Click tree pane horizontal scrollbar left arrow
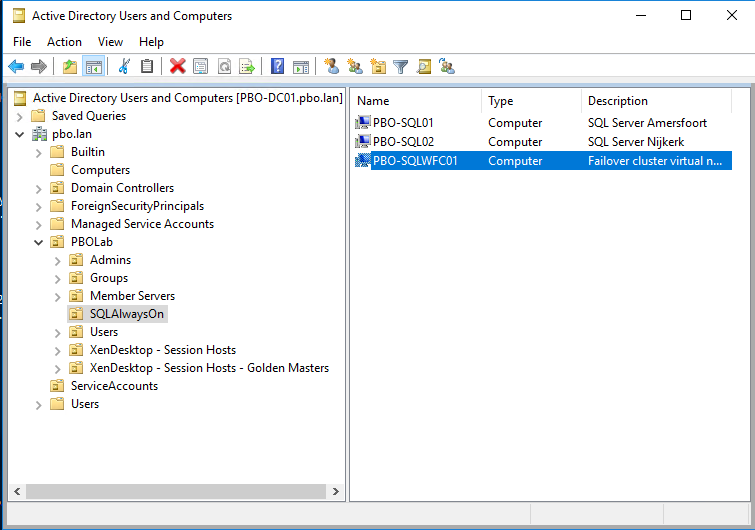The width and height of the screenshot is (755, 530). tap(17, 491)
